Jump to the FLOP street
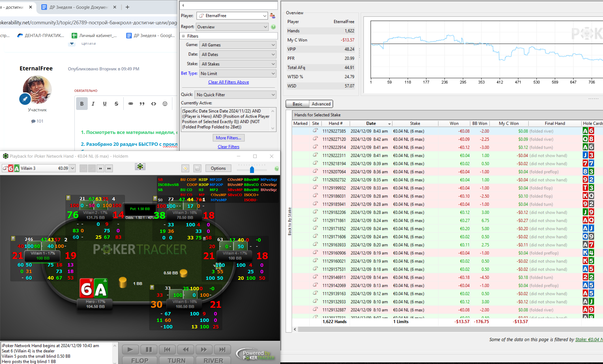Screen dimensions: 603x364 pyautogui.click(x=140, y=361)
